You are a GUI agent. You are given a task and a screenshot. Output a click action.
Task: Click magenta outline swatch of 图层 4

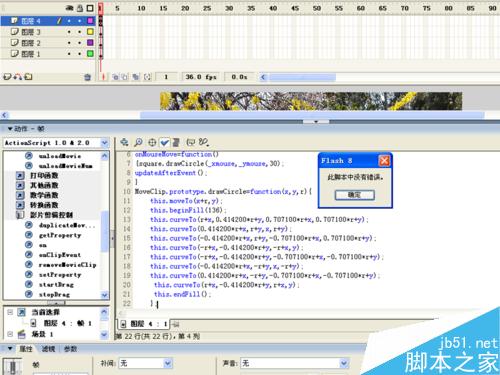tap(90, 21)
